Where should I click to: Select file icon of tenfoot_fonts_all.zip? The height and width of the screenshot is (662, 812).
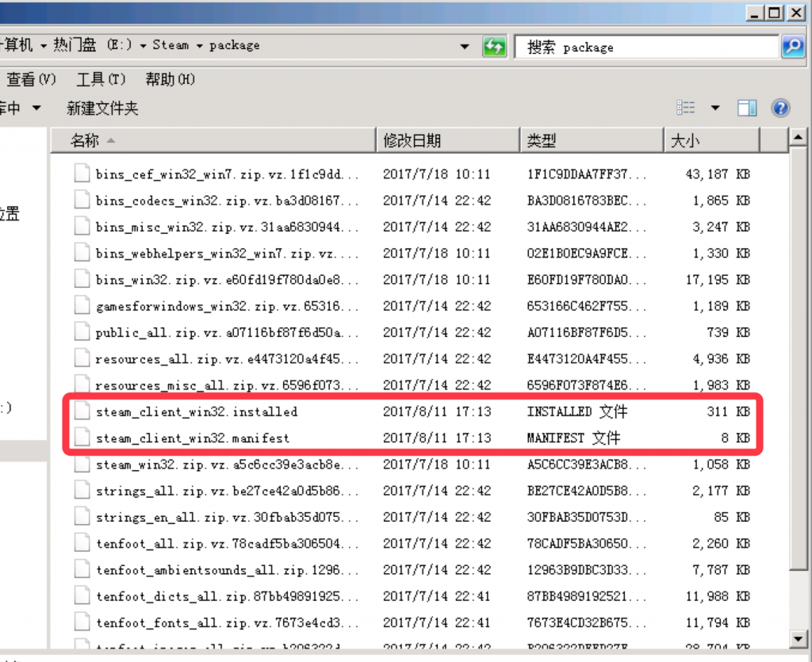[x=82, y=622]
